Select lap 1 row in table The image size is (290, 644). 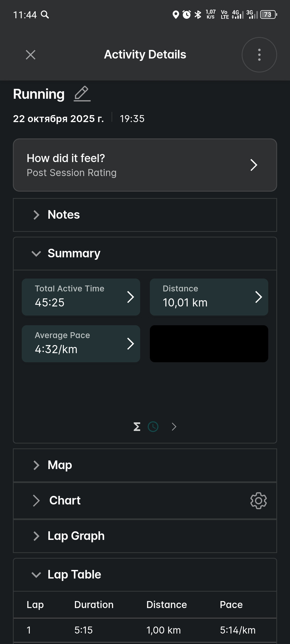point(145,630)
